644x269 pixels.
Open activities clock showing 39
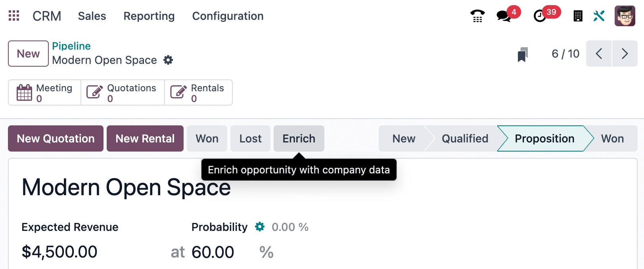click(x=540, y=16)
